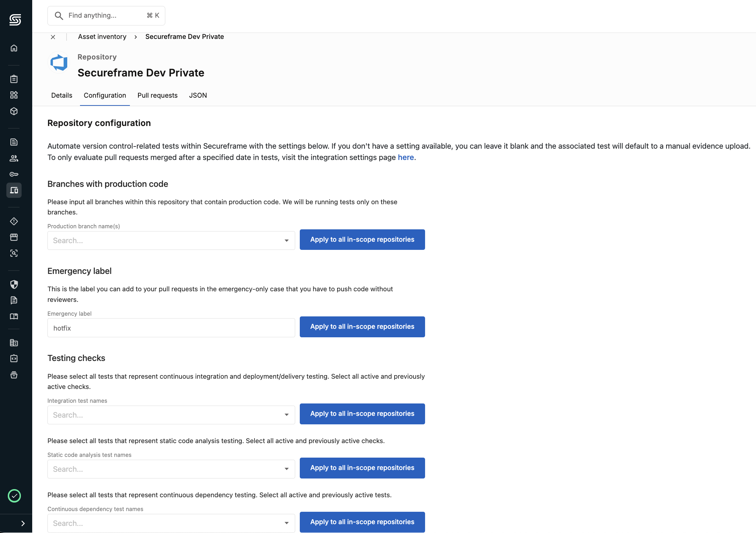The image size is (756, 533).
Task: Expand Static code analysis test names dropdown
Action: pyautogui.click(x=171, y=469)
